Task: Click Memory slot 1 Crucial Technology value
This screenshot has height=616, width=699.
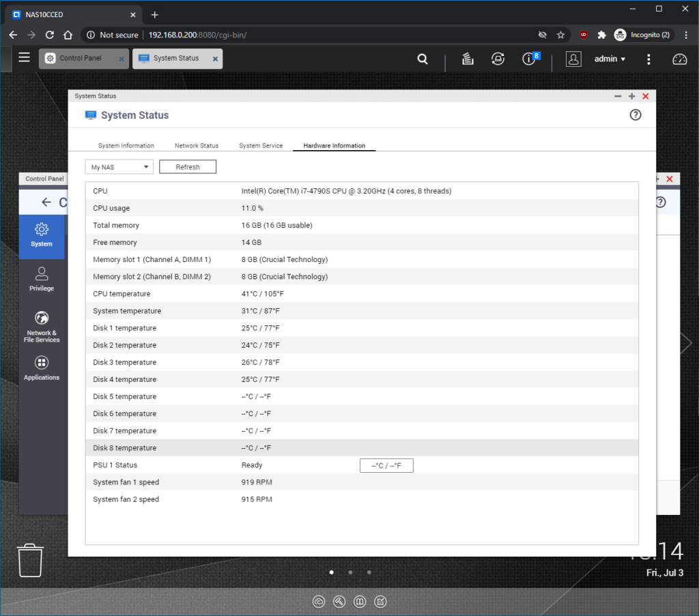Action: pos(285,260)
